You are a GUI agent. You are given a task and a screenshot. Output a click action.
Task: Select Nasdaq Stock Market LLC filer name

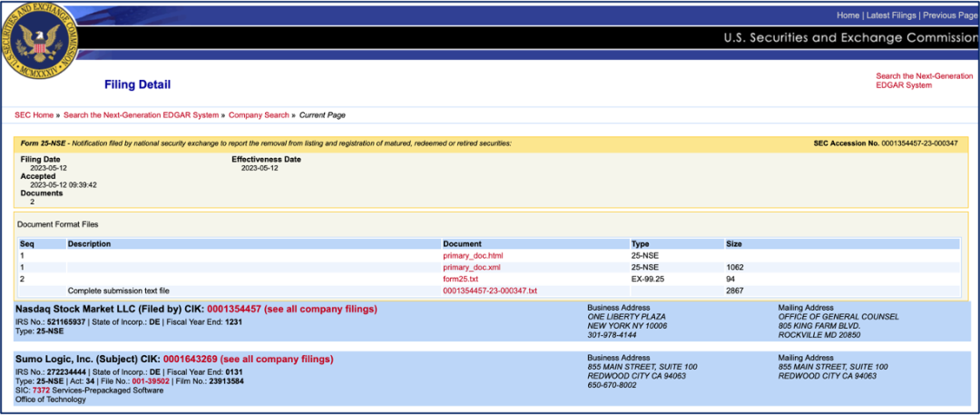pos(77,310)
